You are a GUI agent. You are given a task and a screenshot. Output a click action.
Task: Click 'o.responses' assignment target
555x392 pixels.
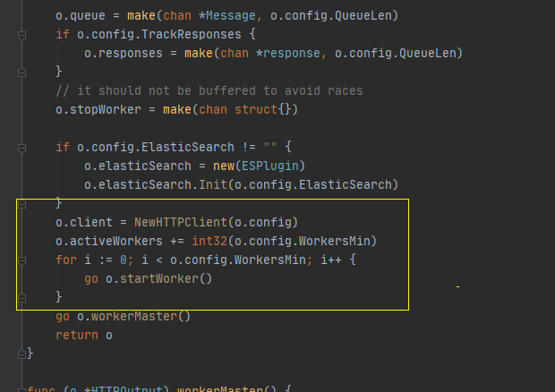point(124,54)
